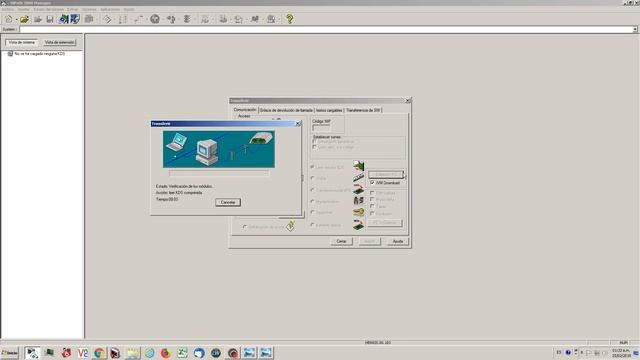The width and height of the screenshot is (640, 360).
Task: Switch to Enlace de devolución de llamada tab
Action: pyautogui.click(x=286, y=110)
